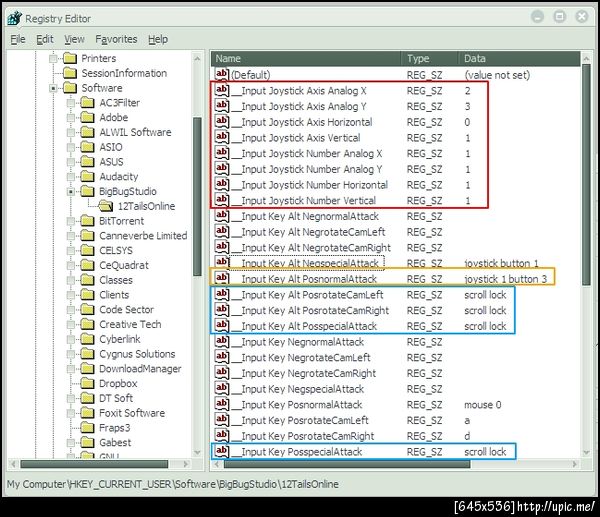Expand the AC3Filter tree node
Screen dimensions: 600x517
pos(71,103)
